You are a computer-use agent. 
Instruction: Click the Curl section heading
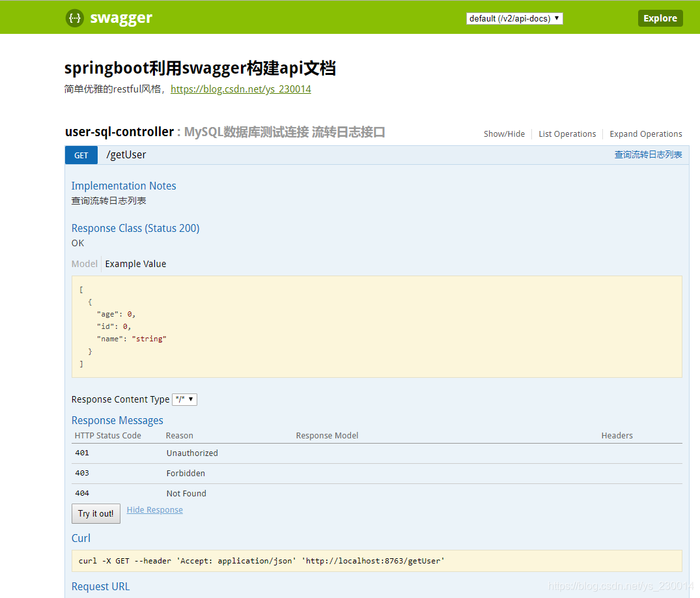pyautogui.click(x=81, y=538)
